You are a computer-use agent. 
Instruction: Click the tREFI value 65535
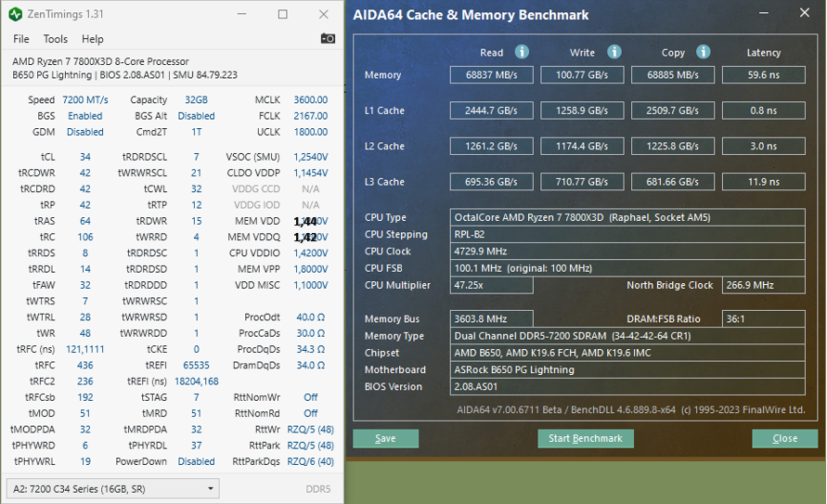196,365
